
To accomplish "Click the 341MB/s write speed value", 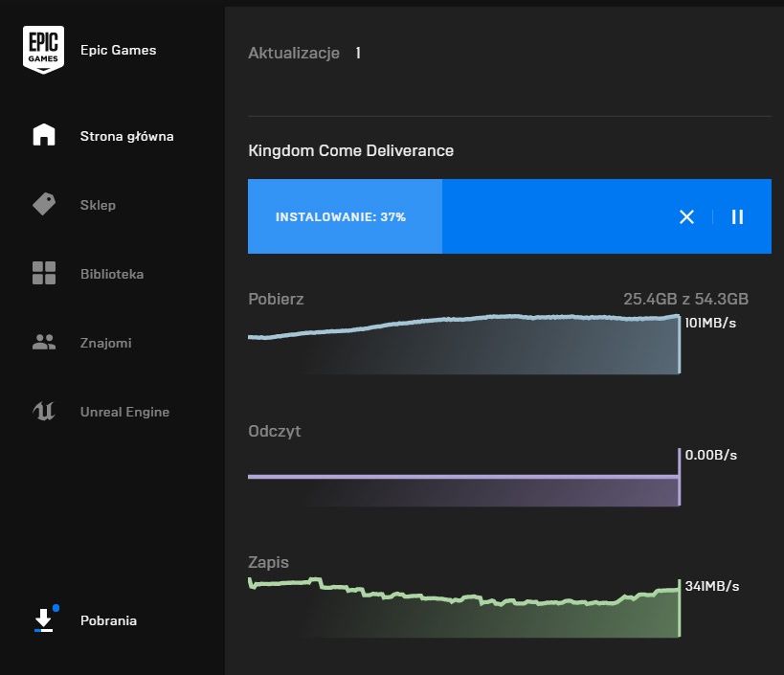I will (x=711, y=586).
